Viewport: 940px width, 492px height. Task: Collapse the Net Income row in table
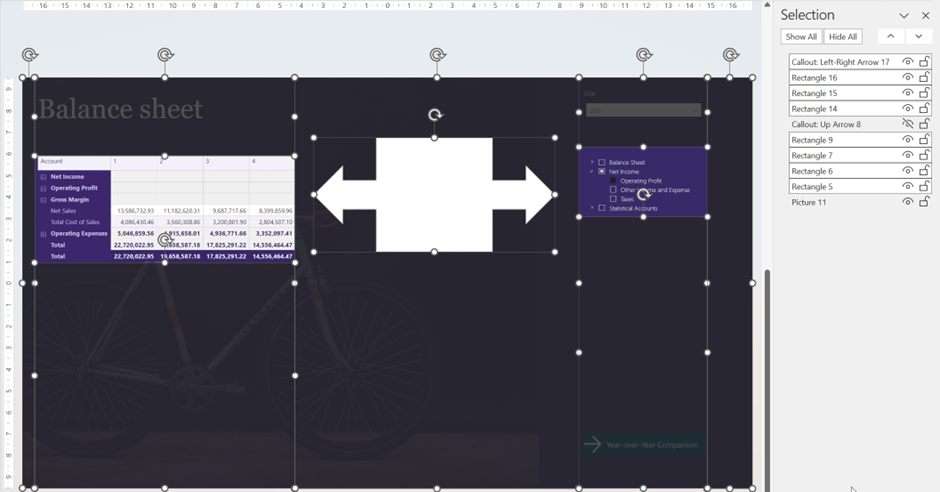pyautogui.click(x=43, y=177)
